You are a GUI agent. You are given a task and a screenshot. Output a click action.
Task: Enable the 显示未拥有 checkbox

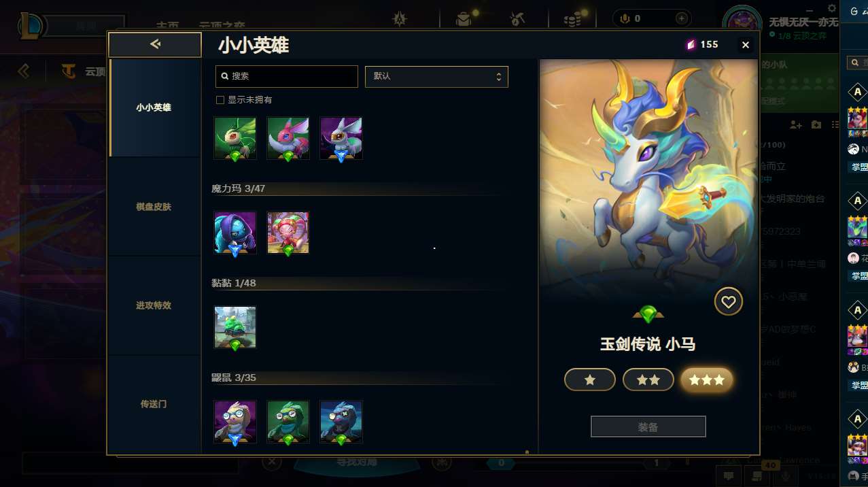click(x=220, y=100)
